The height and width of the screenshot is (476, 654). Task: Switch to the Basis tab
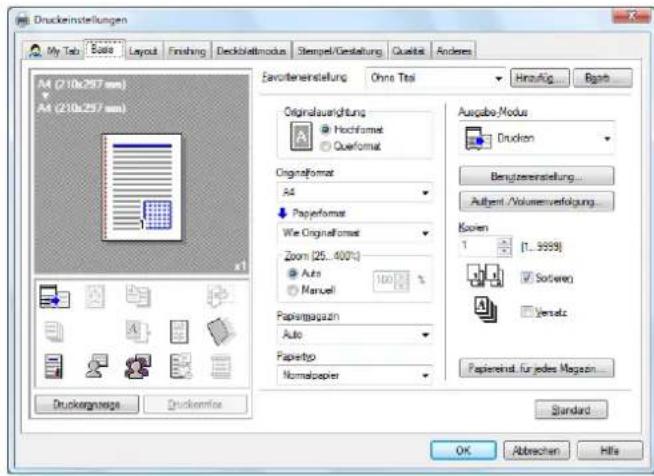(x=103, y=50)
